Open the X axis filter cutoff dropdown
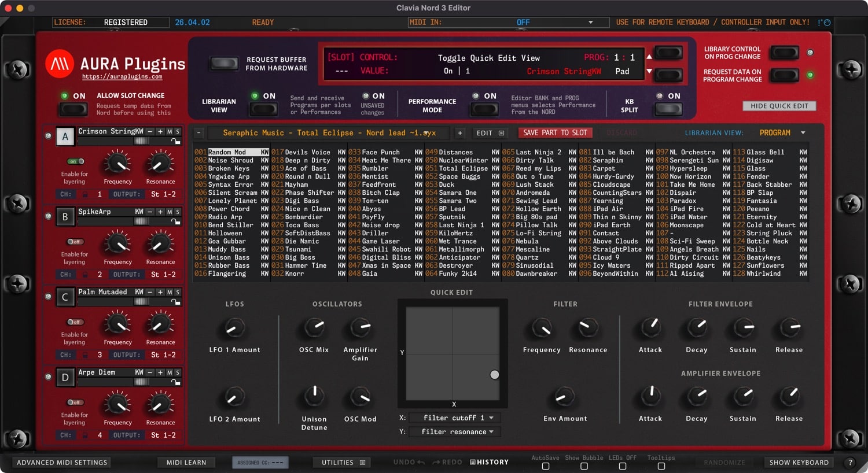This screenshot has height=473, width=868. [x=454, y=417]
